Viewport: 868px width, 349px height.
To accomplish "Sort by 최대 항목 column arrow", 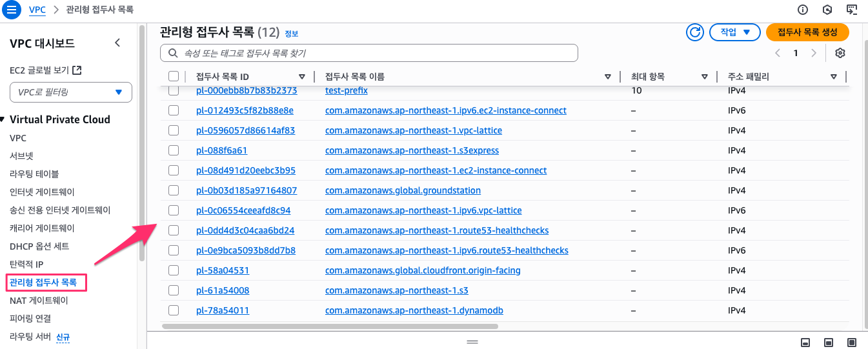I will (705, 77).
